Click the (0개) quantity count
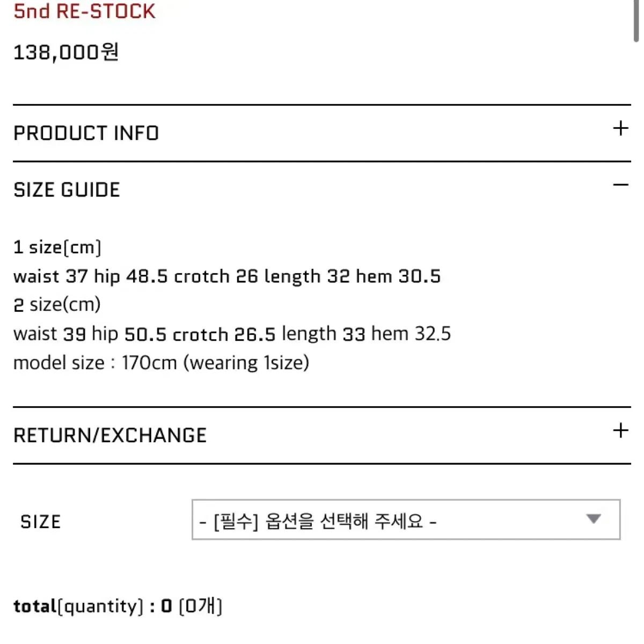 200,606
